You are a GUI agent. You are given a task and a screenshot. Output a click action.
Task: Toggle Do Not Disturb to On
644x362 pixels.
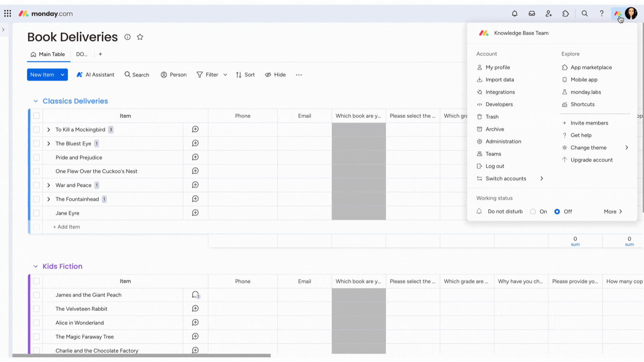tap(533, 211)
